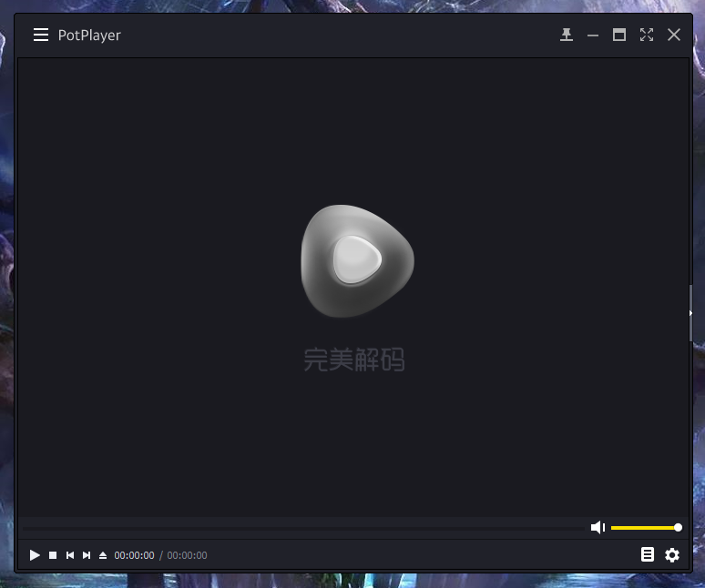Skip to the next track
The image size is (705, 588).
point(87,555)
